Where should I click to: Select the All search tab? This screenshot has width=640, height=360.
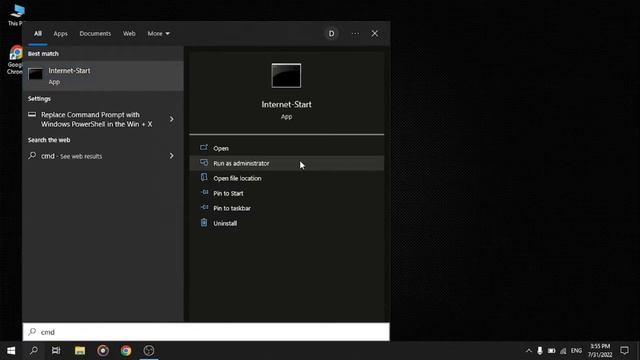(38, 33)
